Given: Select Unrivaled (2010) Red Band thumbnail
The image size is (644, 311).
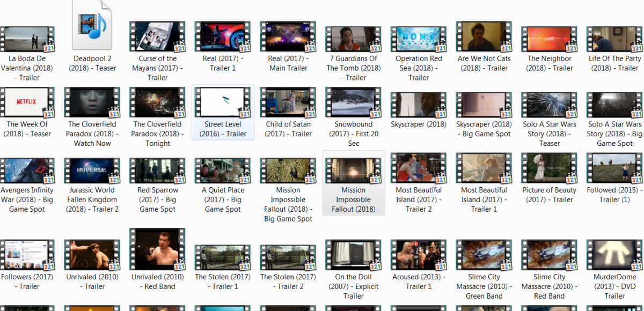Looking at the screenshot, I should (x=158, y=249).
